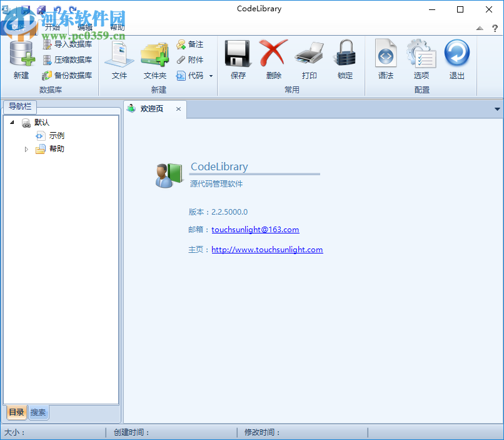Click the version text 2.2.5000.0
504x440 pixels.
229,212
